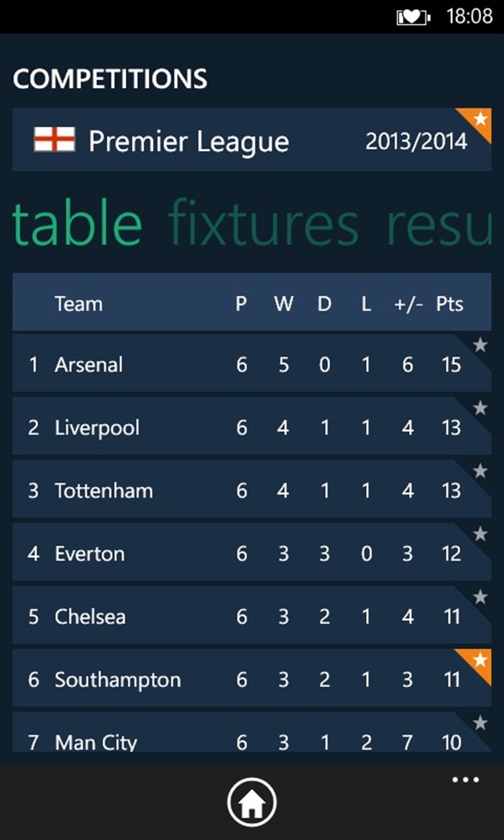Mark Everton as favorite star
Screen dimensions: 504x840
480,534
